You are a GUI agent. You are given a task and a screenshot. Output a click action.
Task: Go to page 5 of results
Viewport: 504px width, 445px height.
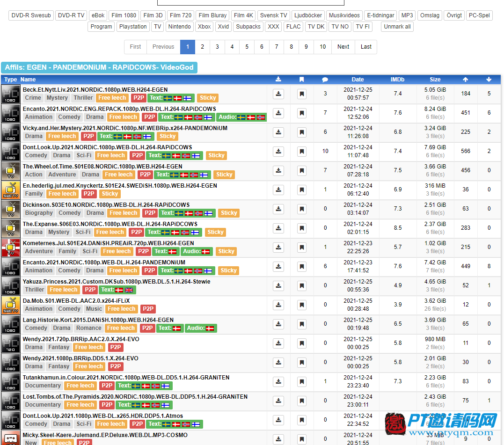247,47
